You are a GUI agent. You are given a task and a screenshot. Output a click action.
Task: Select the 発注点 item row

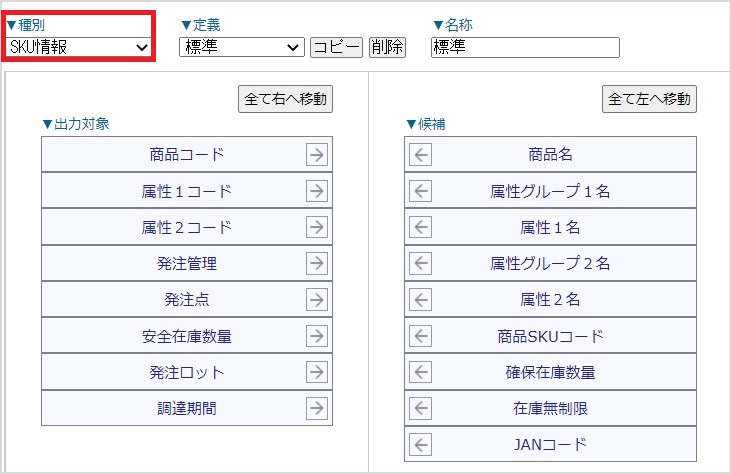coord(187,299)
